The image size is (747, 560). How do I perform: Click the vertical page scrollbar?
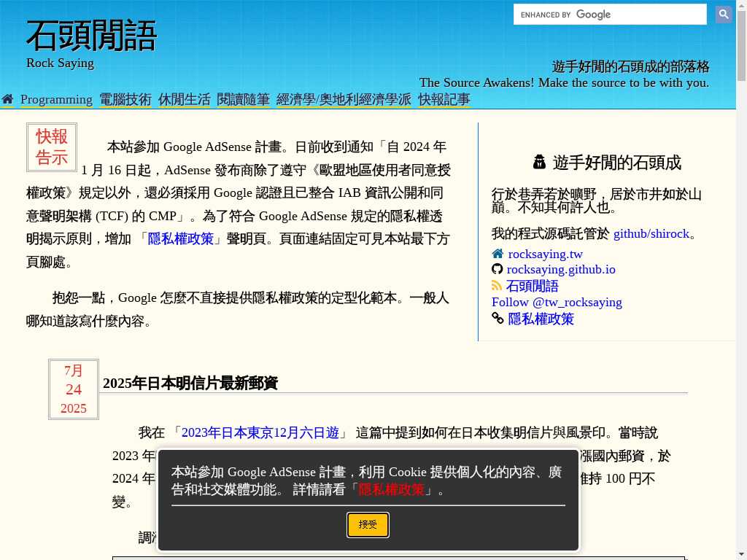click(741, 292)
